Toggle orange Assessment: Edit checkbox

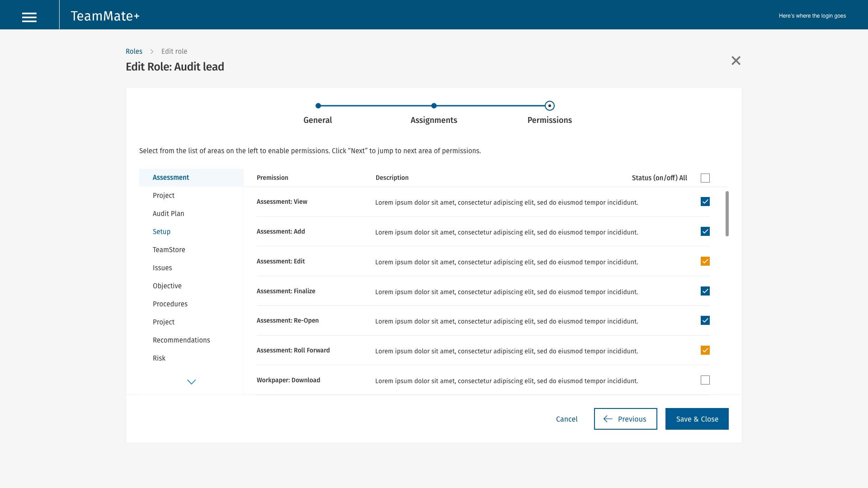click(705, 261)
